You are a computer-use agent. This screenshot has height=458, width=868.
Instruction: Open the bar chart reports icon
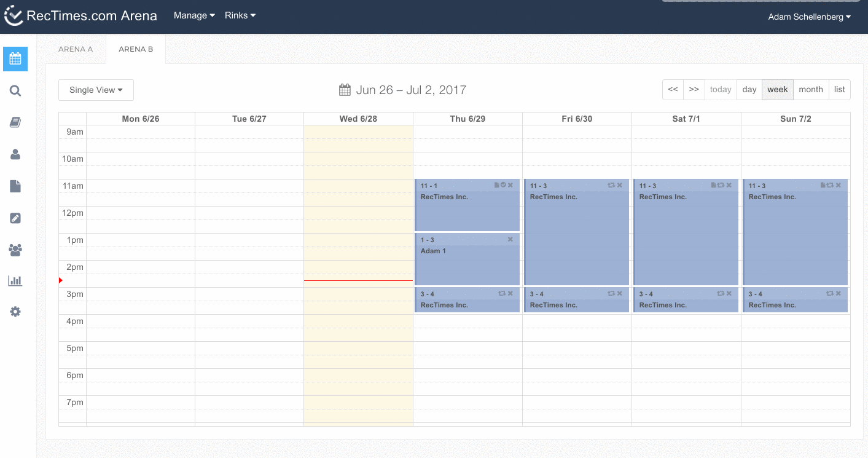coord(15,281)
